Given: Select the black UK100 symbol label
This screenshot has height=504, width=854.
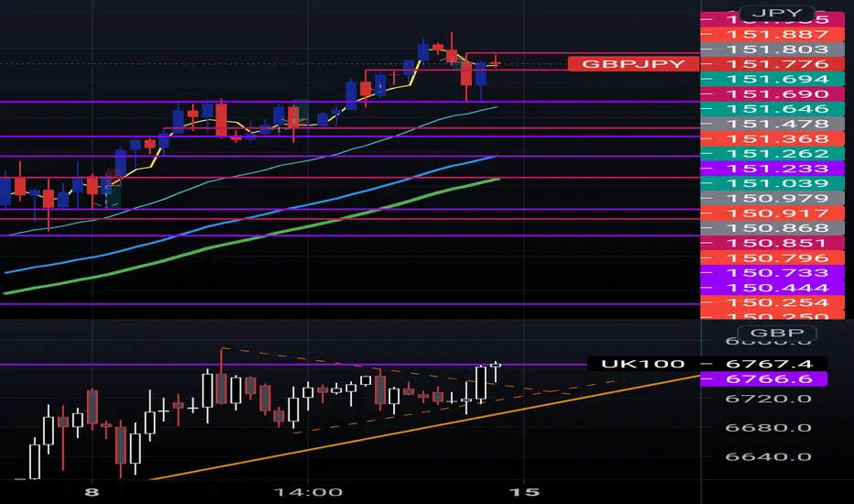Looking at the screenshot, I should point(642,364).
